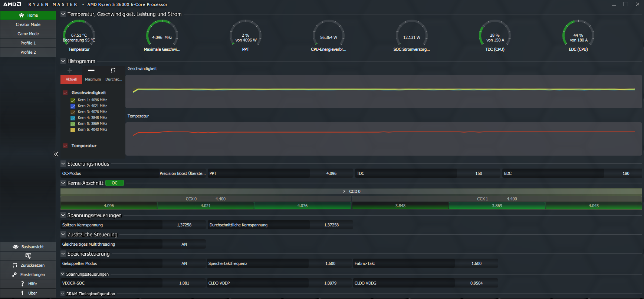Click the TDC (CPU) gauge
Image resolution: width=644 pixels, height=299 pixels.
coord(495,36)
